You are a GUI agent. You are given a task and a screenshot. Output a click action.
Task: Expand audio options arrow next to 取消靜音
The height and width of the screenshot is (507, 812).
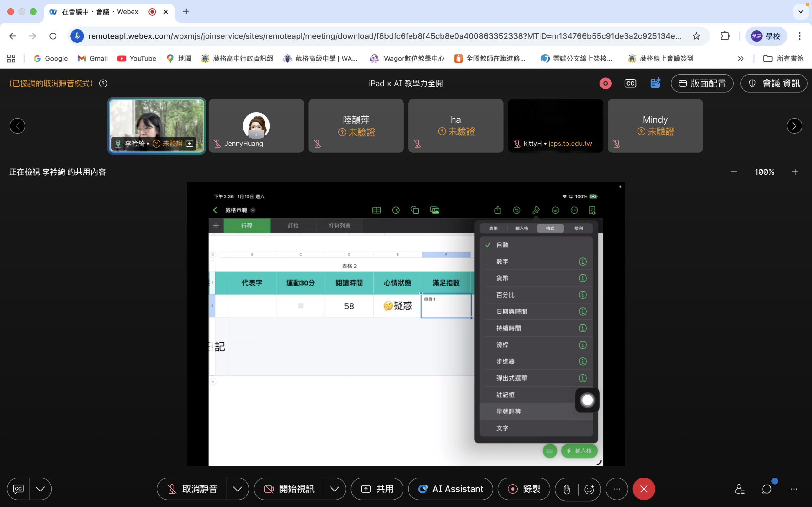pyautogui.click(x=238, y=489)
